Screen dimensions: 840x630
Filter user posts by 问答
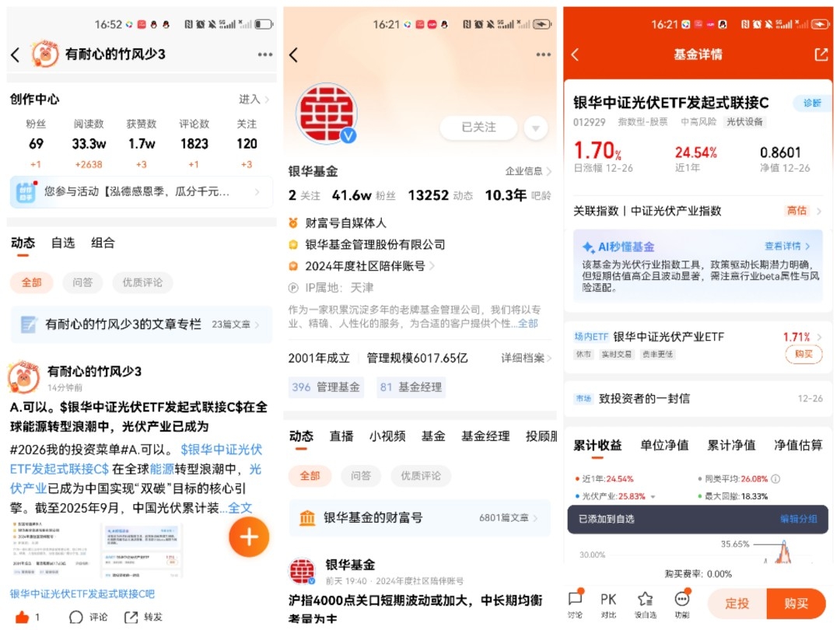82,282
